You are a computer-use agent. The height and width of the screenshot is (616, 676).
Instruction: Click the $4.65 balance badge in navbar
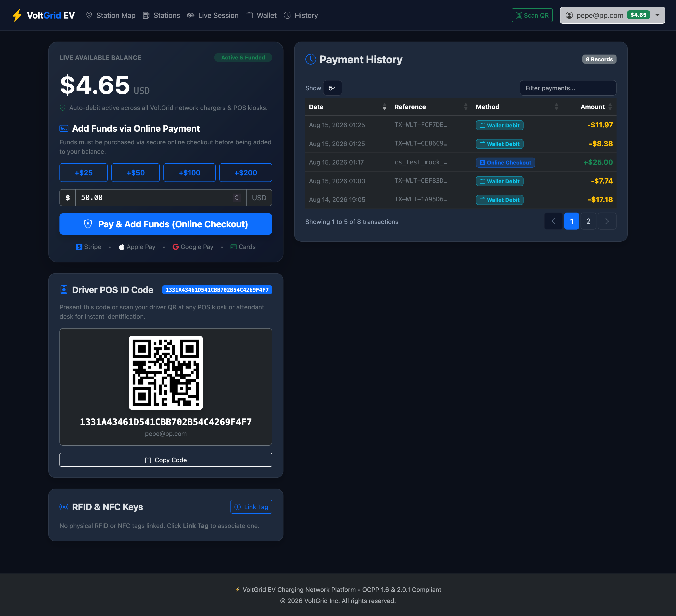click(x=638, y=15)
